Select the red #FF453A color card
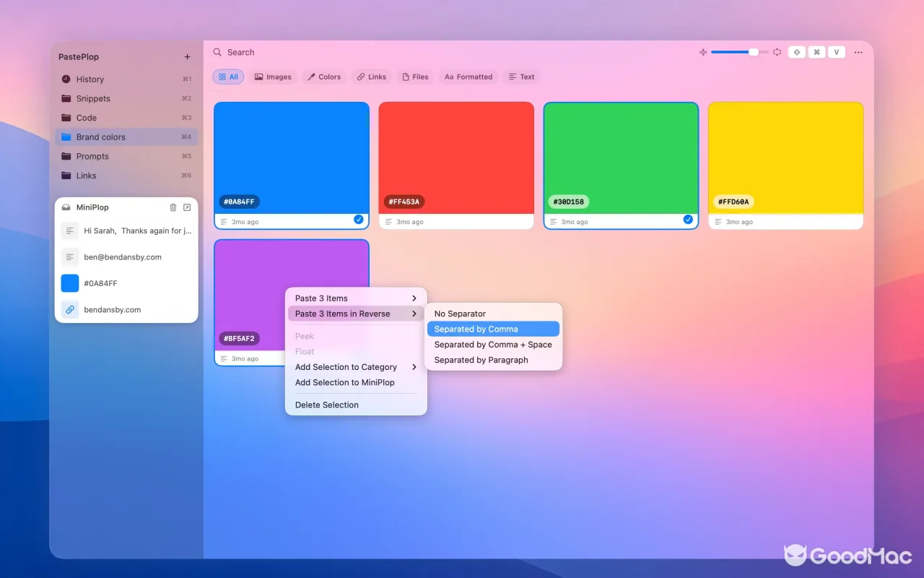 (456, 165)
